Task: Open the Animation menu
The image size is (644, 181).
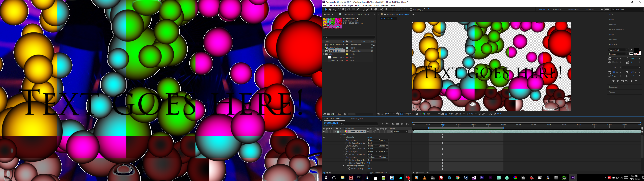Action: pyautogui.click(x=367, y=6)
